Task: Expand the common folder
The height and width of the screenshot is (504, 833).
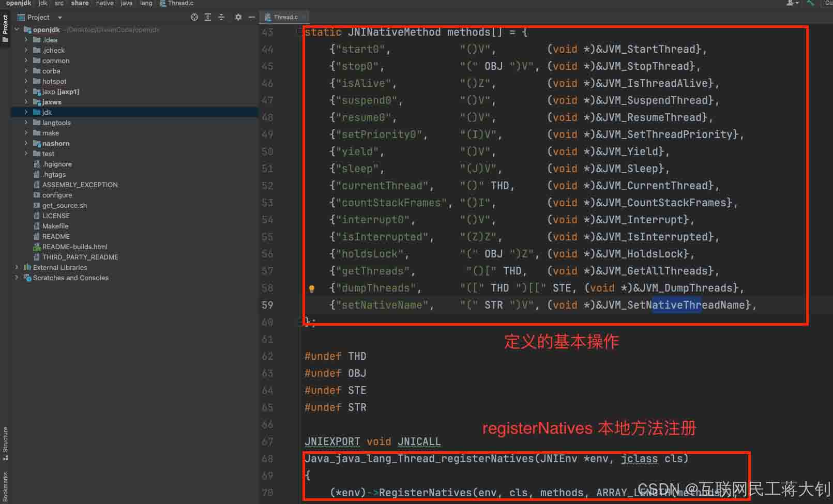Action: (26, 60)
